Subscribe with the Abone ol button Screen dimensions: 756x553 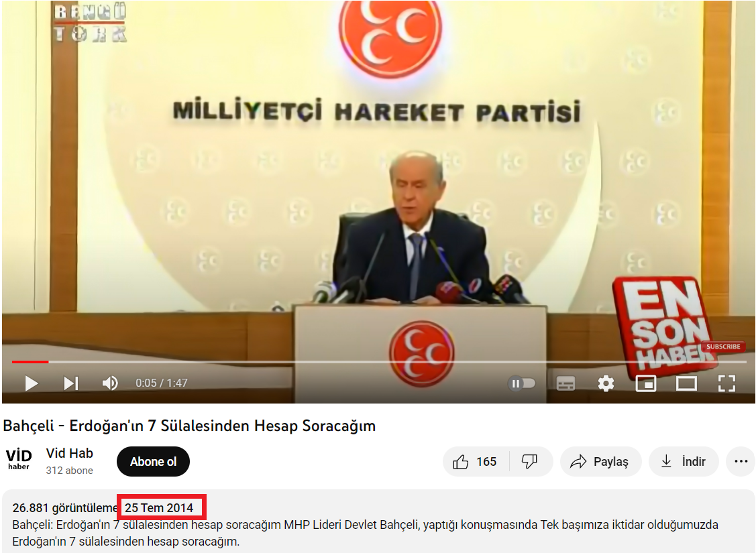point(153,462)
